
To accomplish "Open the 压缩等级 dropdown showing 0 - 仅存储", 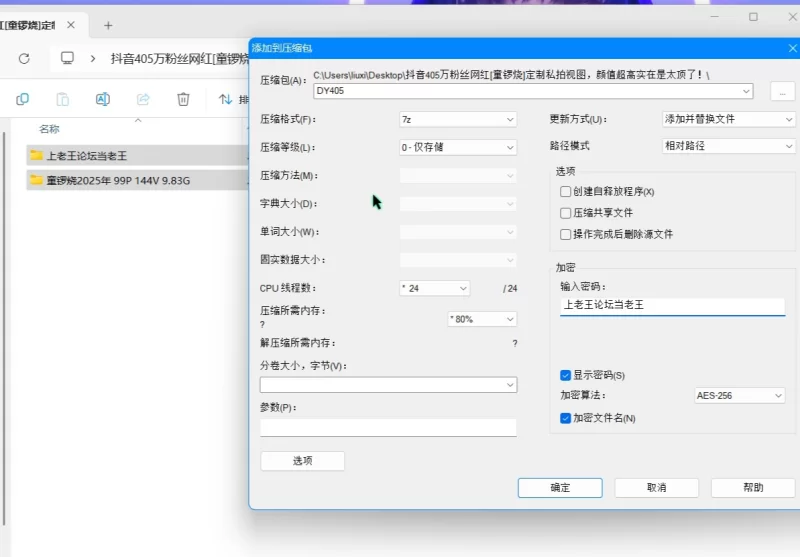I will (x=458, y=147).
